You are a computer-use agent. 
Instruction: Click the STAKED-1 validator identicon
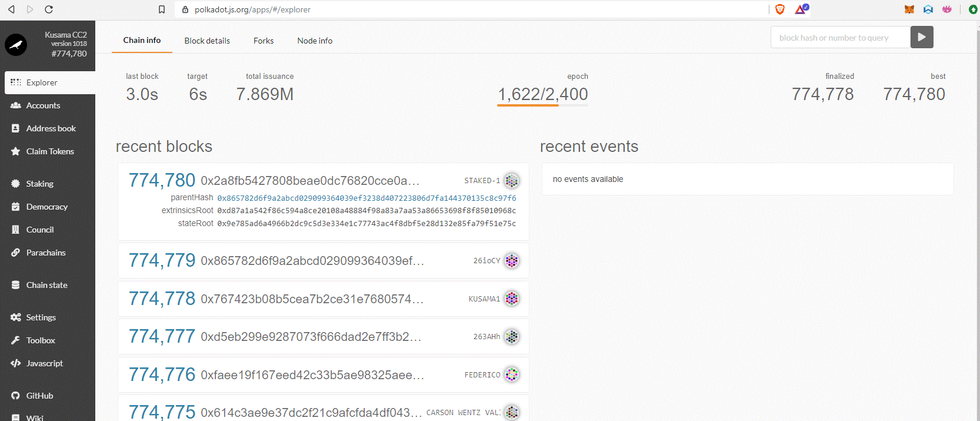coord(512,180)
